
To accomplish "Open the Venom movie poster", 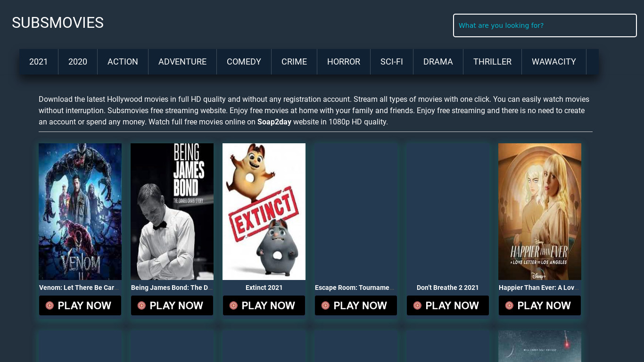I will pos(80,212).
